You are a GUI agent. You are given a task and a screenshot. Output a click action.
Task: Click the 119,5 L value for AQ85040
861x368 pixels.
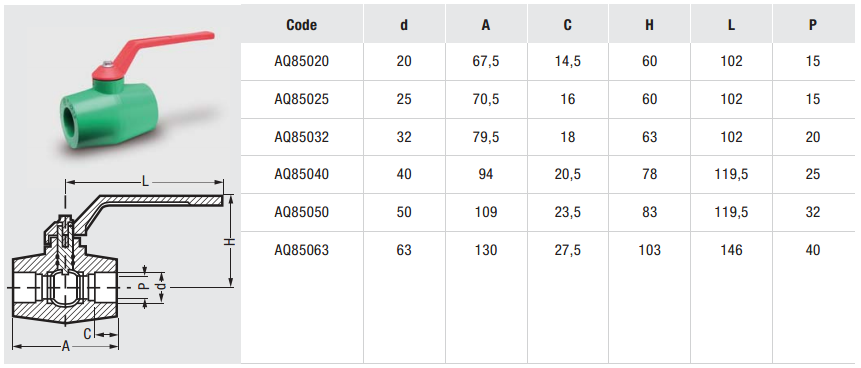[x=731, y=174]
